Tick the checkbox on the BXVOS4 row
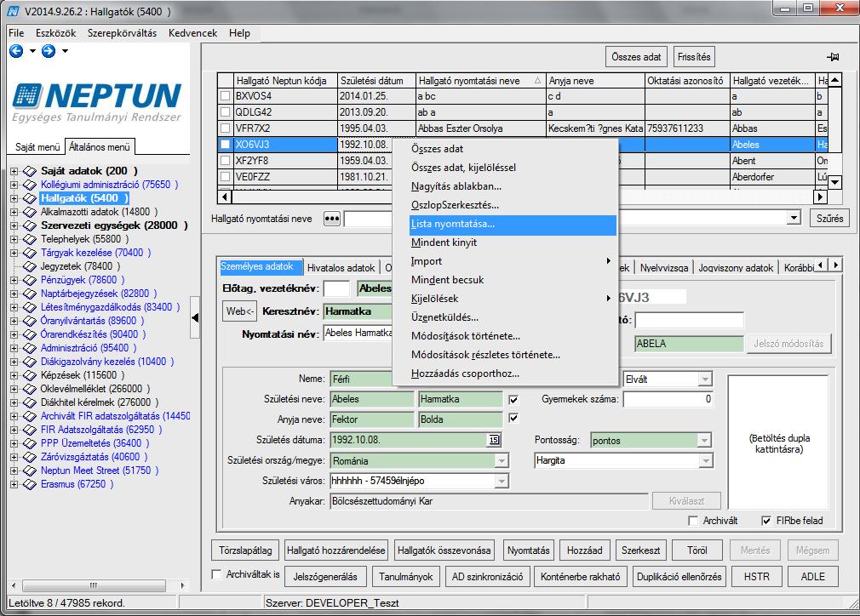Viewport: 860px width, 616px height. tap(225, 96)
